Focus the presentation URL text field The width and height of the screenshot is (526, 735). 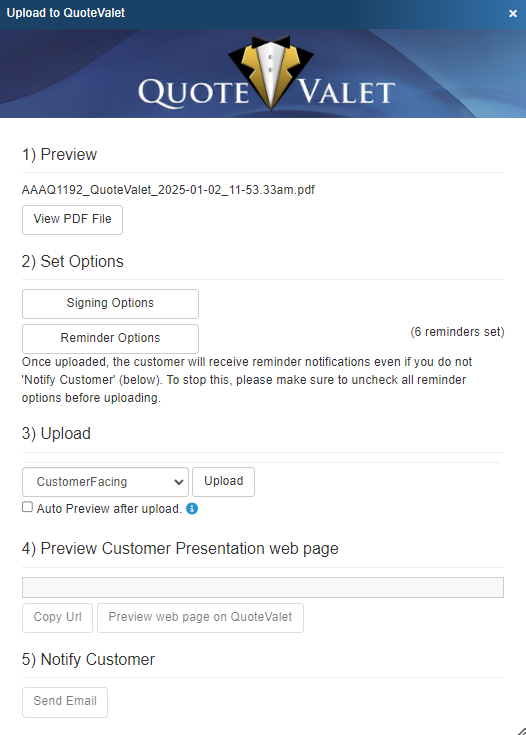[x=263, y=587]
